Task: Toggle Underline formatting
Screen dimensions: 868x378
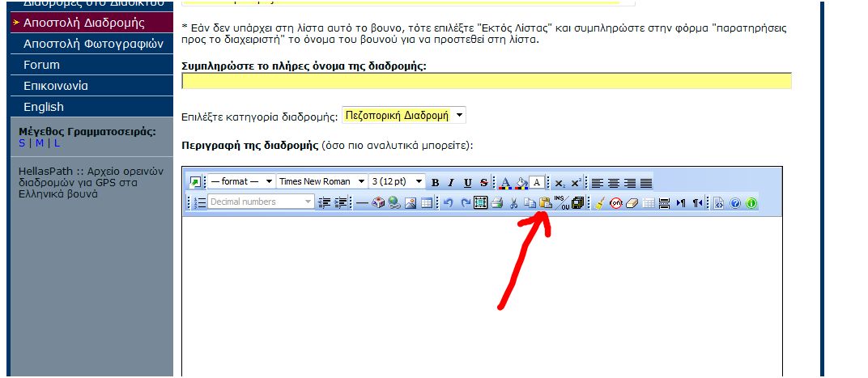Action: (x=467, y=182)
